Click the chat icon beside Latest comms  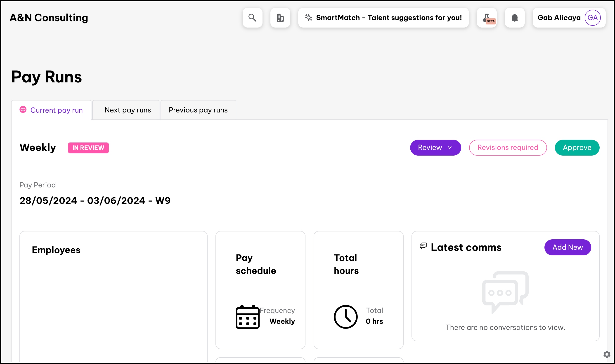423,246
